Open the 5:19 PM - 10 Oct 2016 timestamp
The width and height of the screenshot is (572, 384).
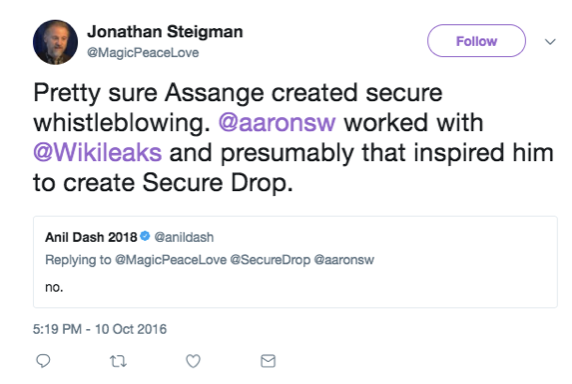[100, 329]
